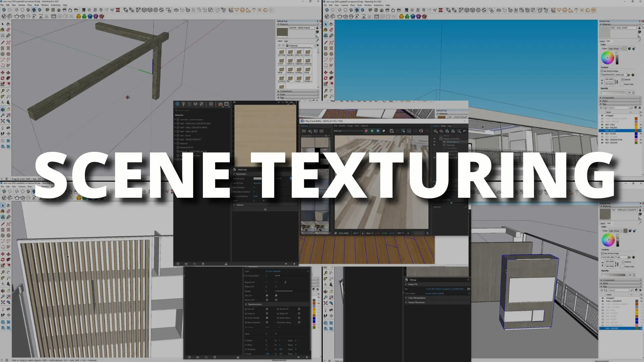
Task: Open the Type 2D (UV Channel) dropdown
Action: click(x=287, y=271)
